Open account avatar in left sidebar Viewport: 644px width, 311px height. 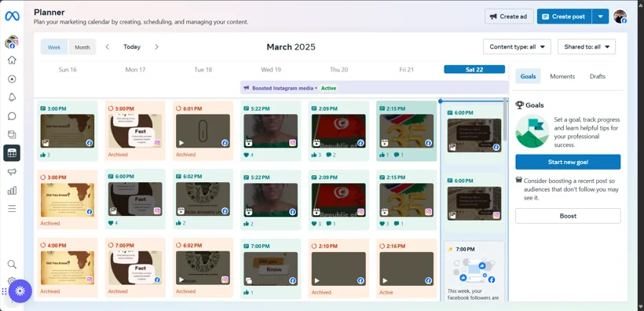(12, 42)
